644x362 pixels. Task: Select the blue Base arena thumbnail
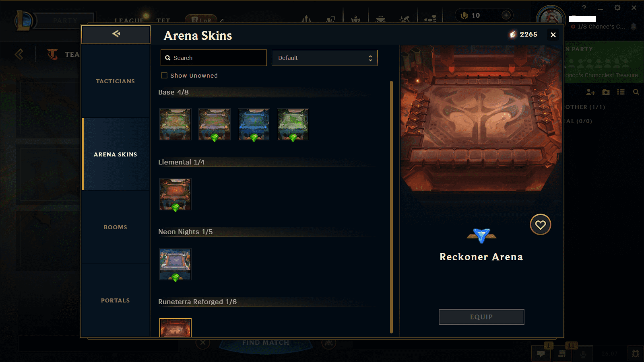coord(254,124)
